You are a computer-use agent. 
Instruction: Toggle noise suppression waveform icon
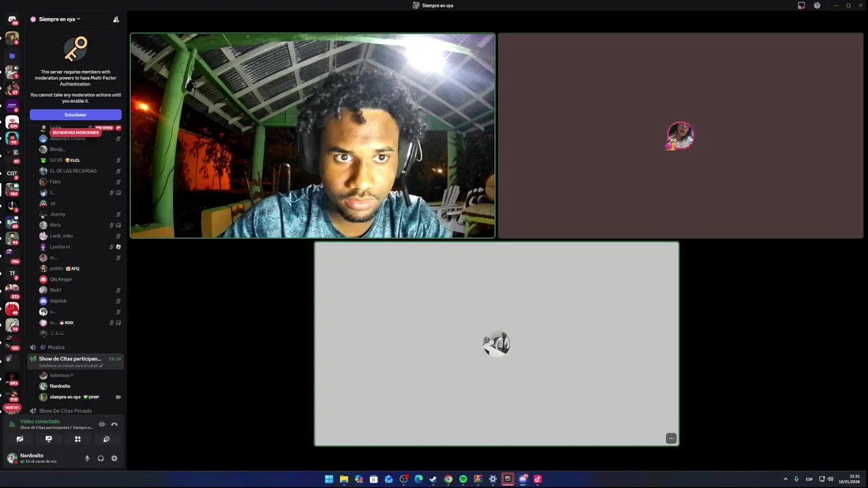click(x=102, y=424)
